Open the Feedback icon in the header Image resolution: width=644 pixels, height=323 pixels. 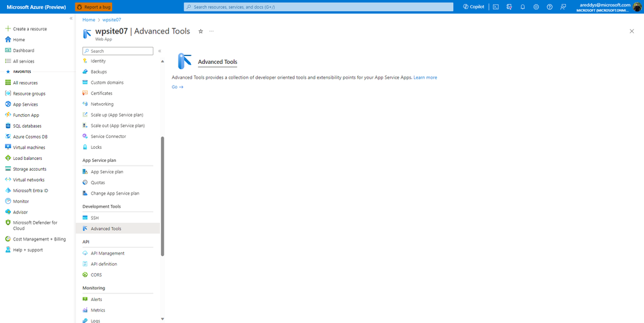563,7
